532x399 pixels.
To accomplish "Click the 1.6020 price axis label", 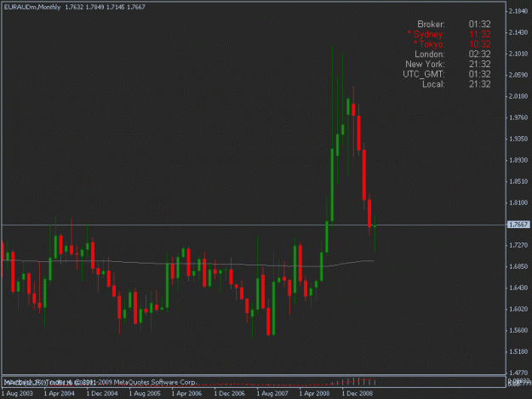I will [x=518, y=309].
